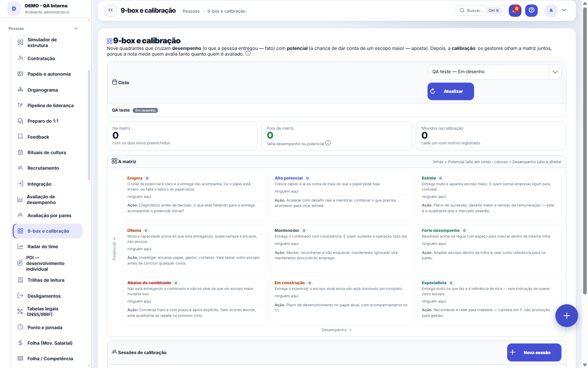The image size is (588, 368).
Task: Click the Folha (Mov. Salarial) dollar icon
Action: (20, 343)
